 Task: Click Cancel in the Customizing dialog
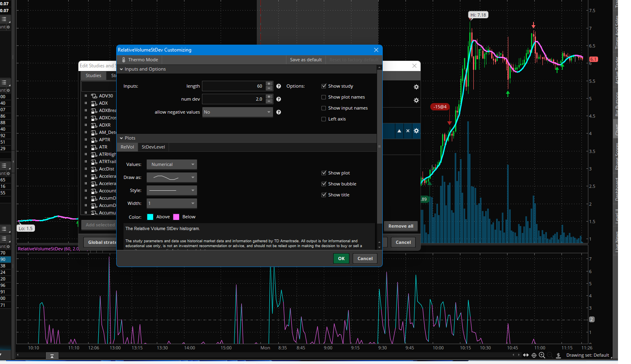tap(365, 258)
